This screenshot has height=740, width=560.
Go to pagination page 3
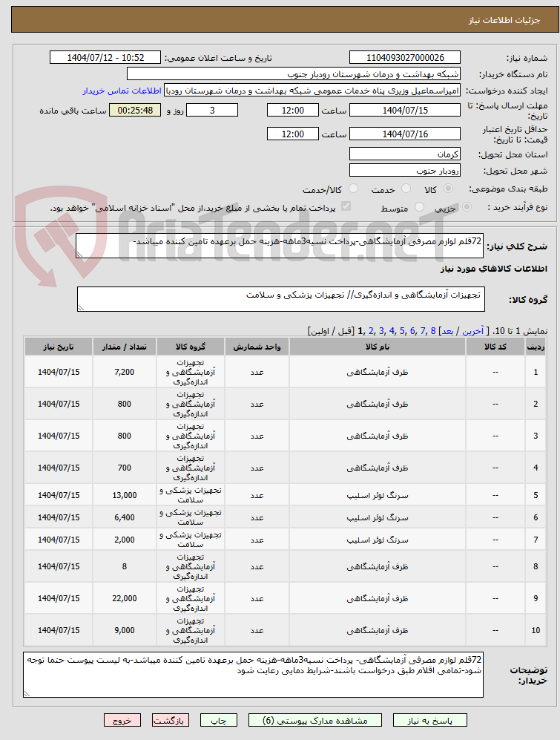coord(381,331)
